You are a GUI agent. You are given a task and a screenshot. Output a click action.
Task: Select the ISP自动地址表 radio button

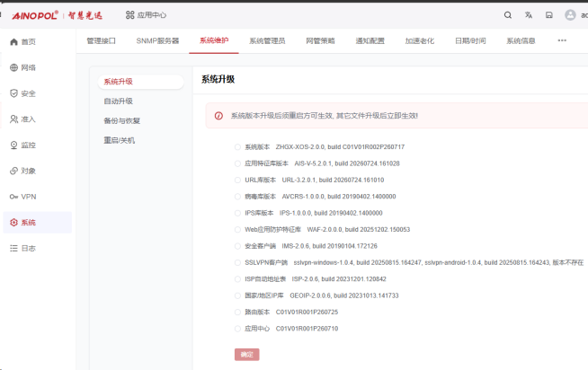[237, 279]
